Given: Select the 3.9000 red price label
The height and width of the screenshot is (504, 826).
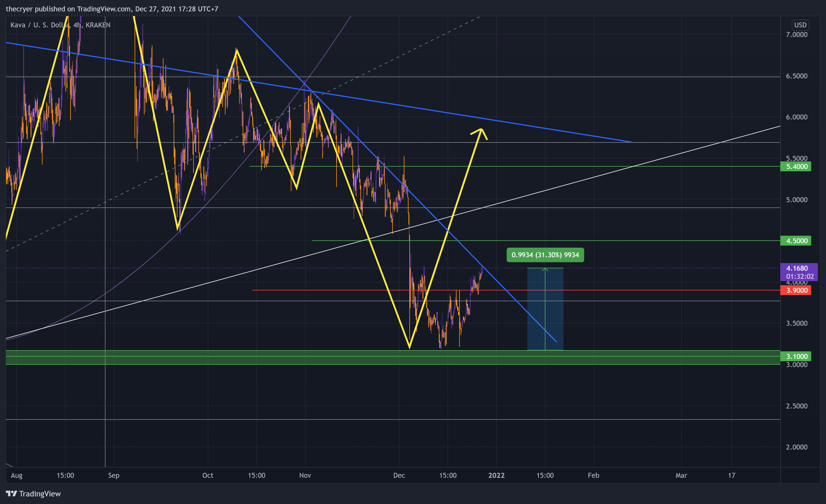Looking at the screenshot, I should pos(795,290).
